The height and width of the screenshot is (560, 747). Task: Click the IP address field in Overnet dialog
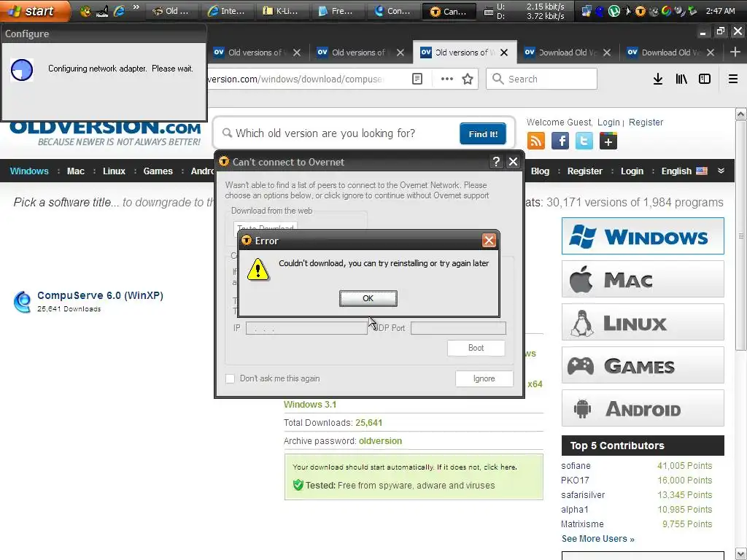point(306,328)
